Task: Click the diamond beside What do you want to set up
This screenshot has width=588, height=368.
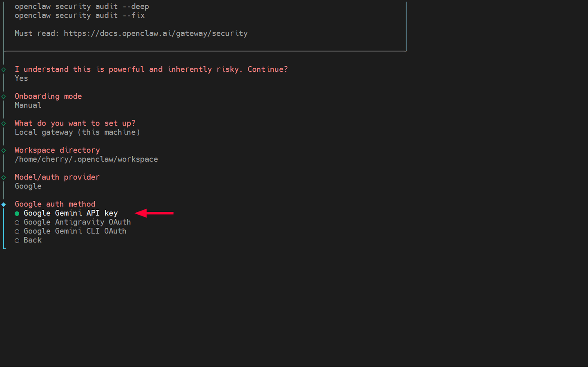Action: click(x=4, y=123)
